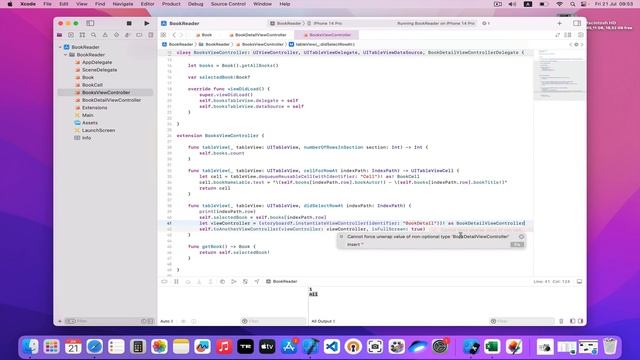Open the Product menu
640x360 pixels.
(x=171, y=4)
